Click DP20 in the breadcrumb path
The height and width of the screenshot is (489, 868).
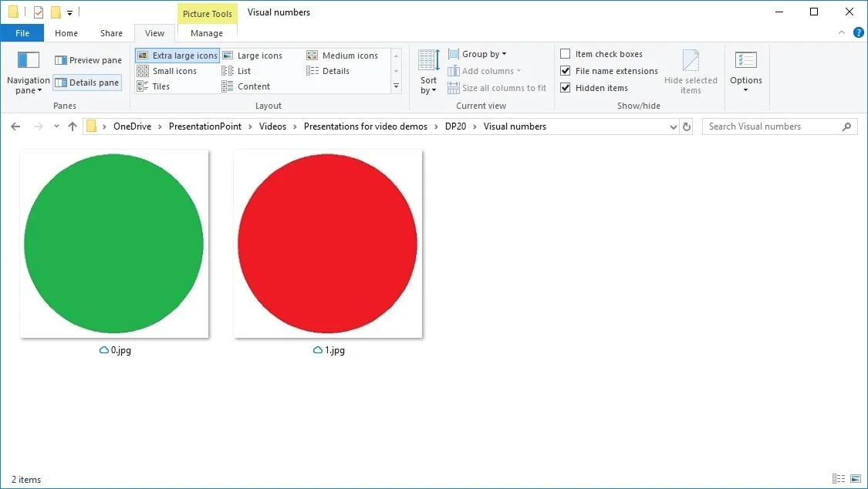pyautogui.click(x=455, y=126)
